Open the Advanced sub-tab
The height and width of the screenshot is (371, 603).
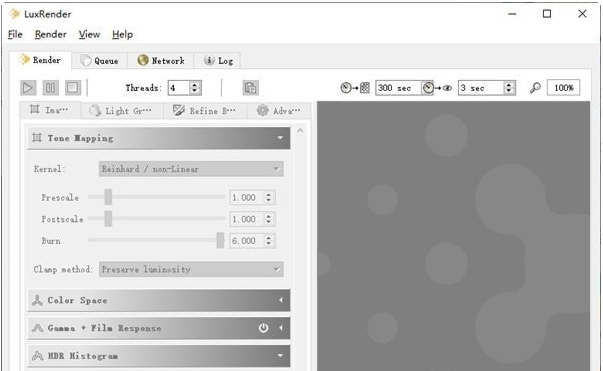[279, 111]
